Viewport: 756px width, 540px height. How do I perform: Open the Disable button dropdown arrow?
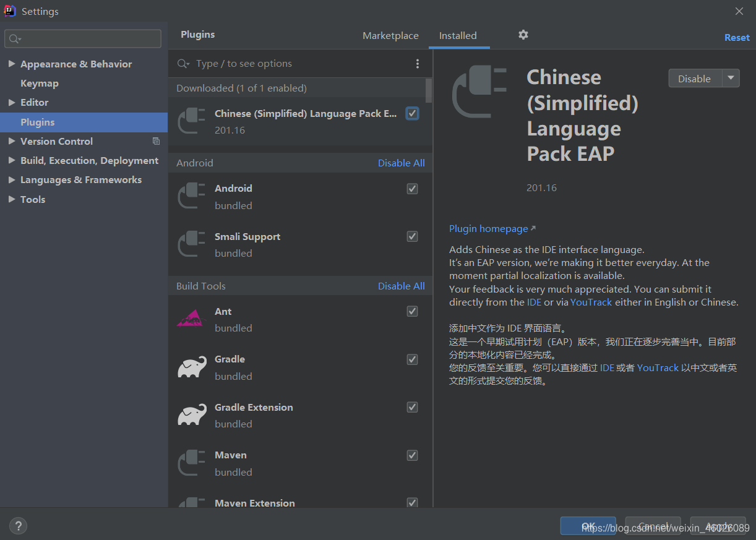pyautogui.click(x=731, y=79)
